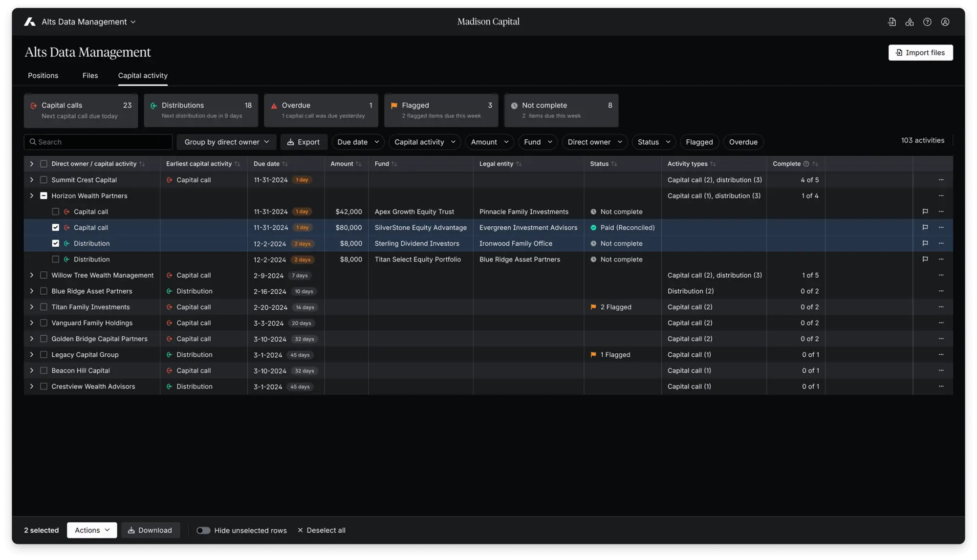This screenshot has height=560, width=977.
Task: Sort by the Fund column arrows
Action: coord(394,164)
